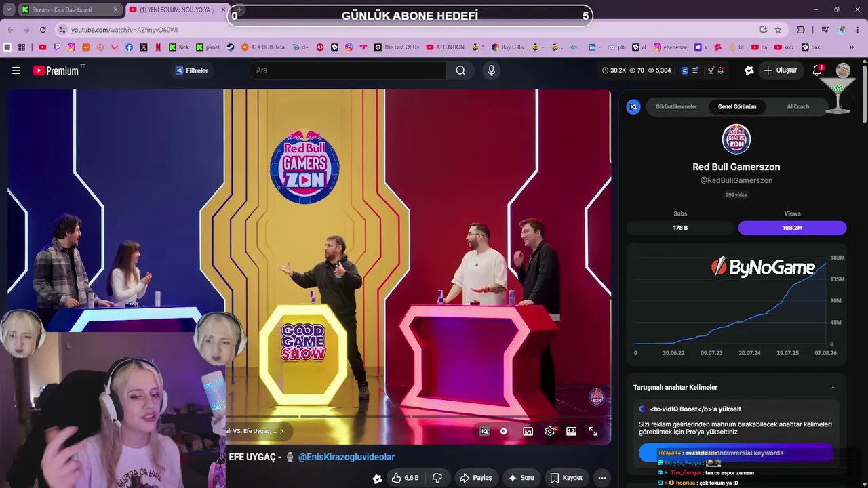Open the vidIQ logo in the stats bar
This screenshot has width=868, height=488.
click(684, 70)
